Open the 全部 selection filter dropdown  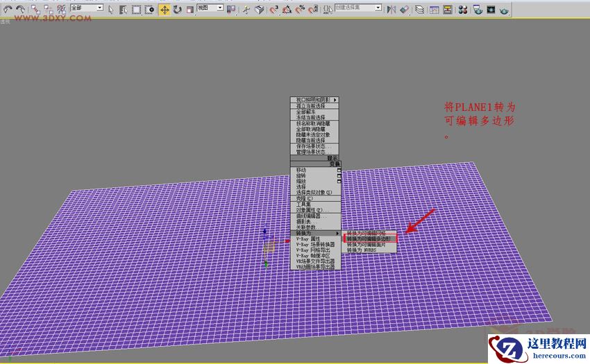(87, 8)
